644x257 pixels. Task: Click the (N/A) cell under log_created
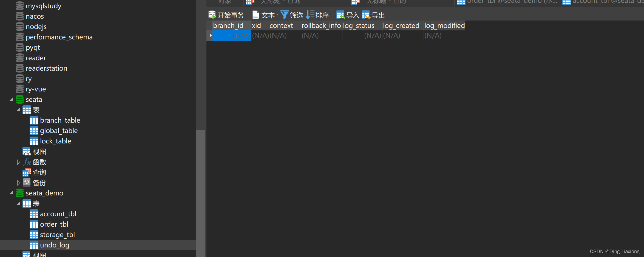coord(403,36)
